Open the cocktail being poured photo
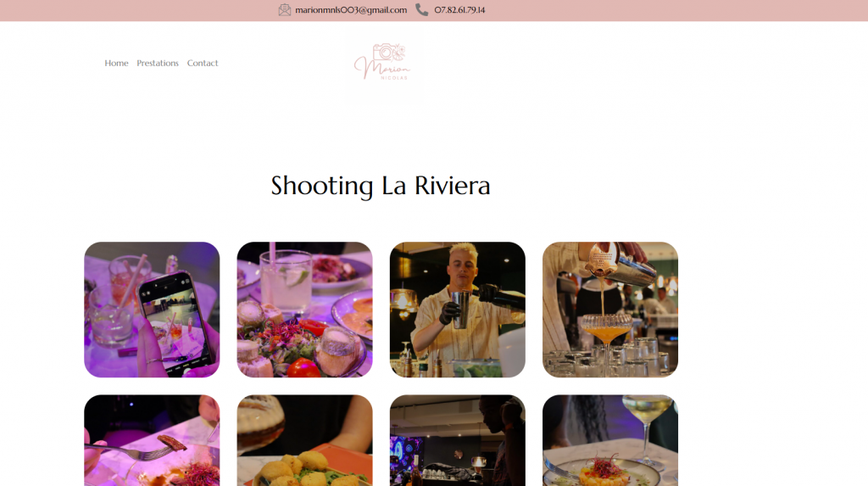Viewport: 868px width, 486px height. (609, 310)
